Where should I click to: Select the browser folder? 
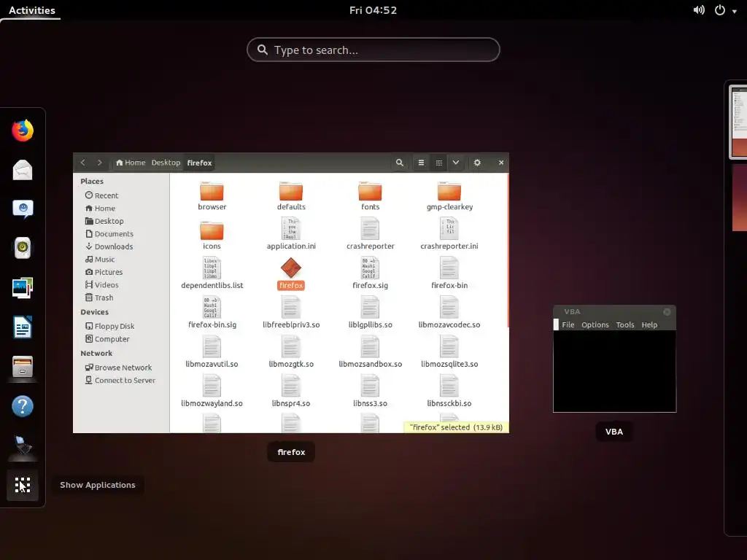(212, 195)
